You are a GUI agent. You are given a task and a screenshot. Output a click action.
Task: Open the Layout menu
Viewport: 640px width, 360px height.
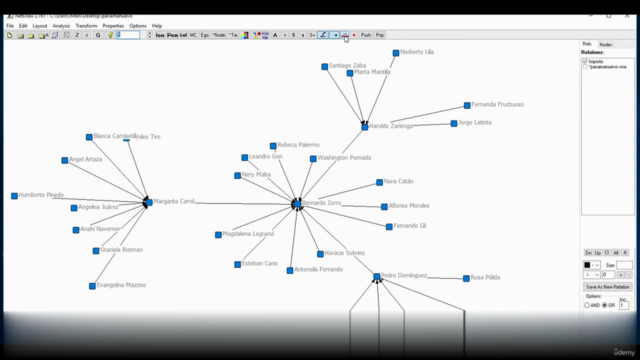pos(40,26)
